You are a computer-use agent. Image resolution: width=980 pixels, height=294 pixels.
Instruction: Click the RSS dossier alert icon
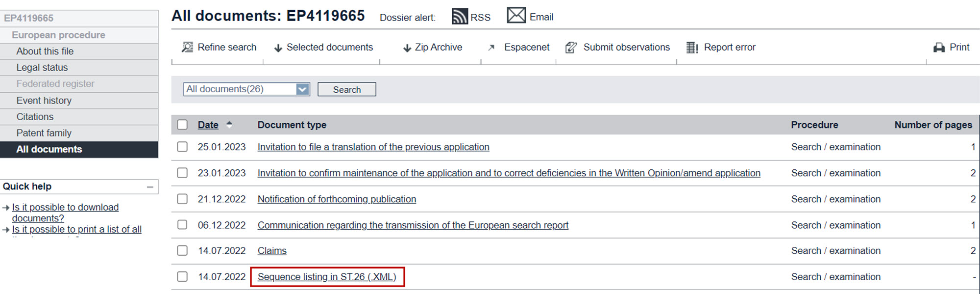(459, 16)
